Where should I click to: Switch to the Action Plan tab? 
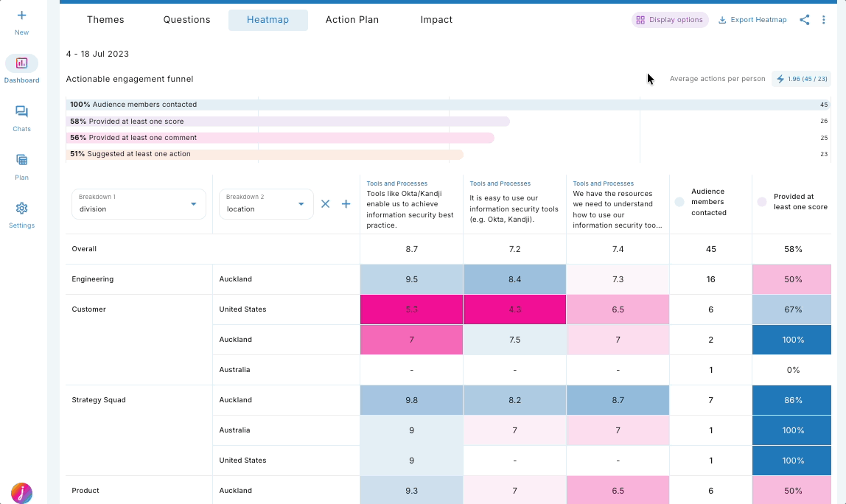tap(352, 20)
